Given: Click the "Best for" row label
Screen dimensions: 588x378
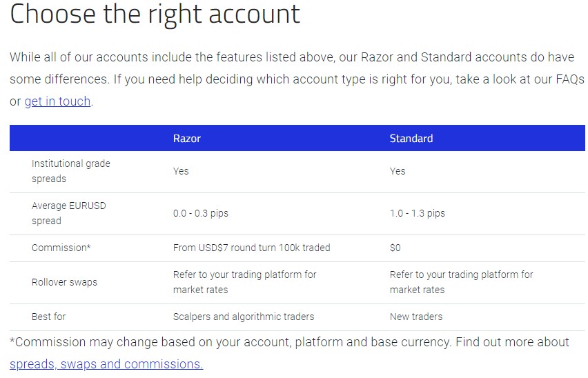Looking at the screenshot, I should click(48, 317).
